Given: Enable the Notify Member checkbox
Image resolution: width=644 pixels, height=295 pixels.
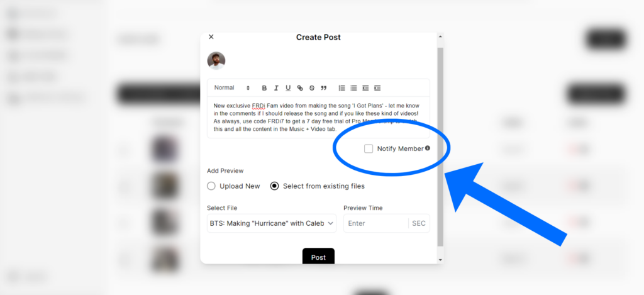Looking at the screenshot, I should coord(369,148).
